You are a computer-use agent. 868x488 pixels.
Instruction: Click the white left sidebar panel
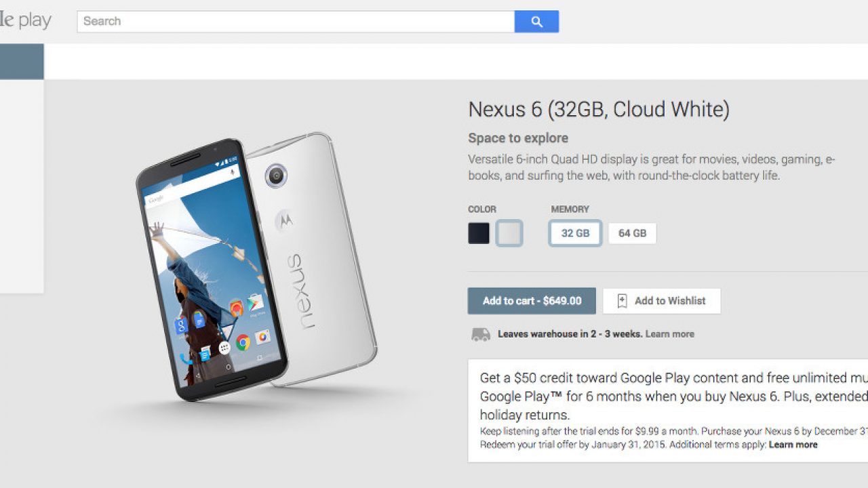(22, 186)
